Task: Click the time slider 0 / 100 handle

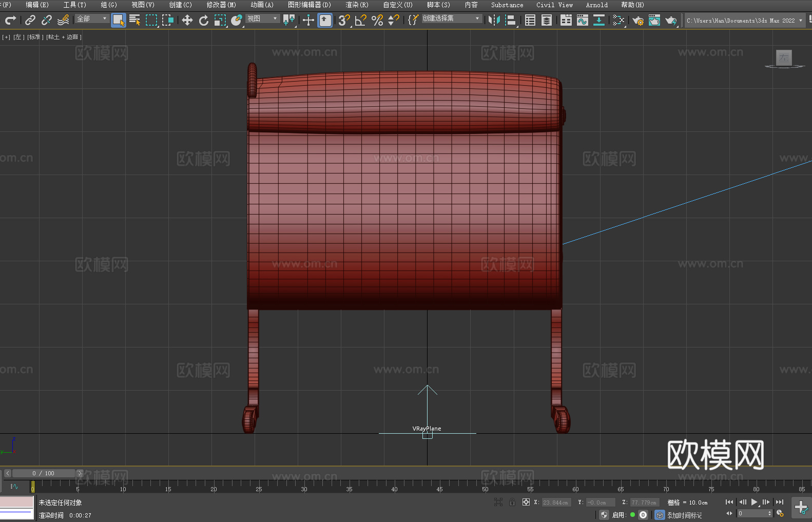Action: 44,473
